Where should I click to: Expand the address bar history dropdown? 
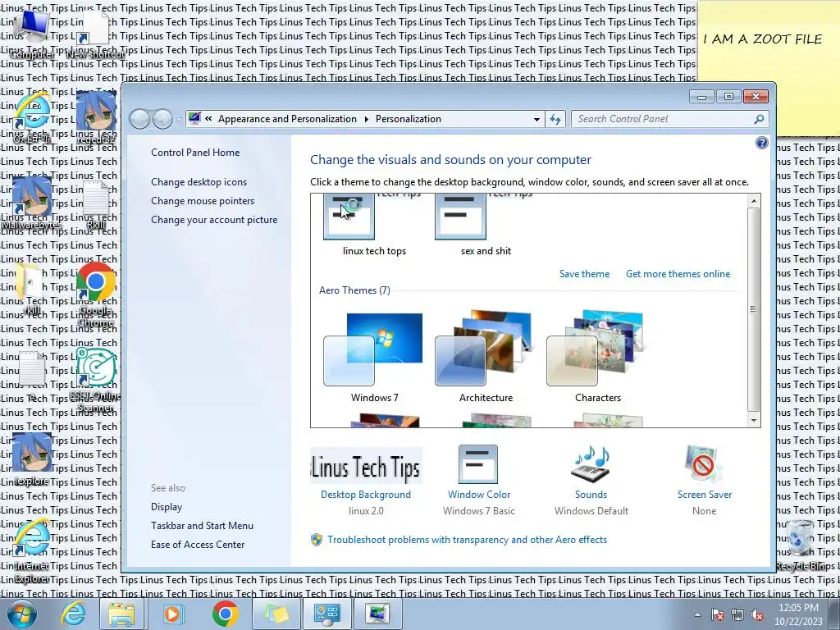(x=536, y=120)
